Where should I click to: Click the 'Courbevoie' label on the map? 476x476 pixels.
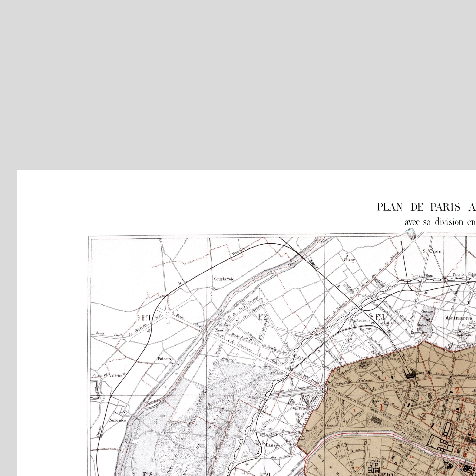click(224, 279)
